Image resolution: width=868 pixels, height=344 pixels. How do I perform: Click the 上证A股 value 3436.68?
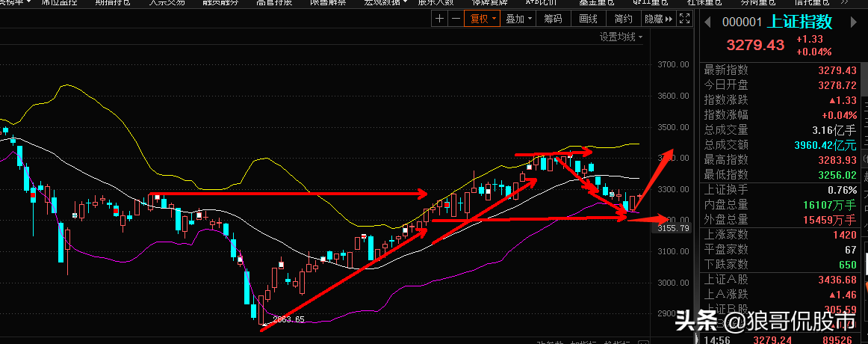[x=837, y=280]
